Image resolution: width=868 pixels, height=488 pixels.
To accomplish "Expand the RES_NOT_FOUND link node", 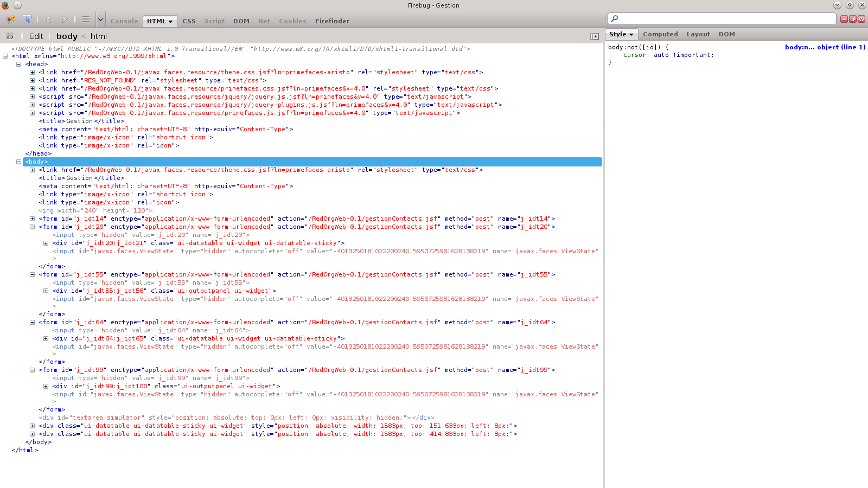I will (32, 80).
